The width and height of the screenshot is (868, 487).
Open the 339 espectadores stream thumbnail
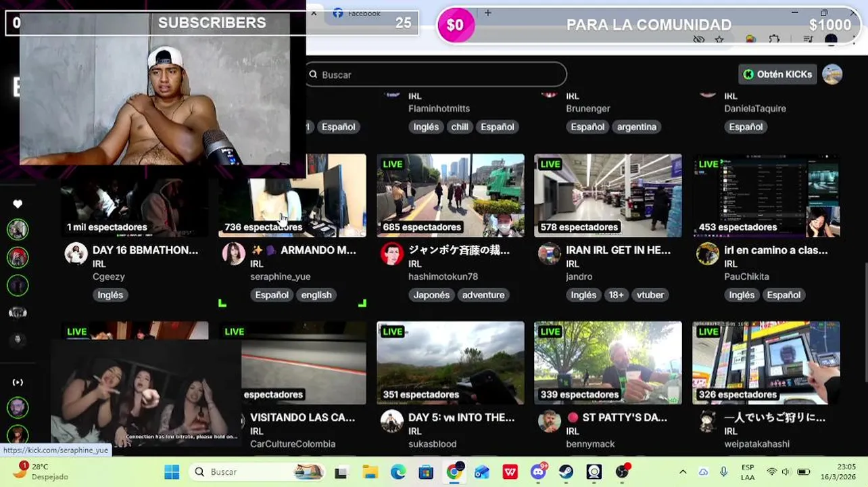click(x=608, y=363)
